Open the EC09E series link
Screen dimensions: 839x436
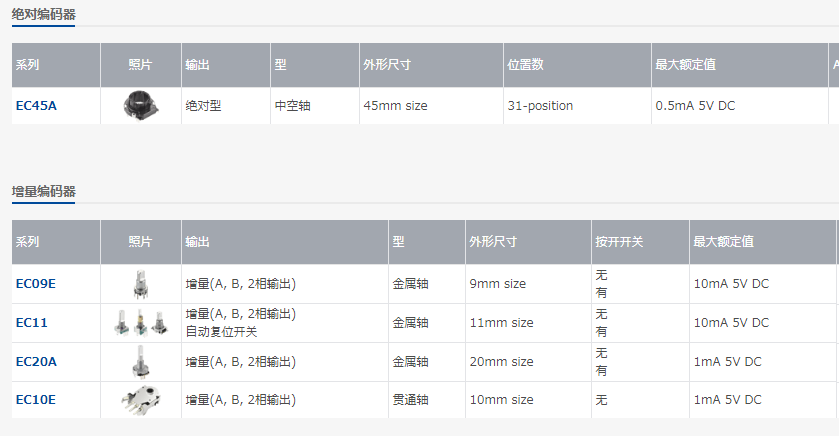click(x=36, y=284)
